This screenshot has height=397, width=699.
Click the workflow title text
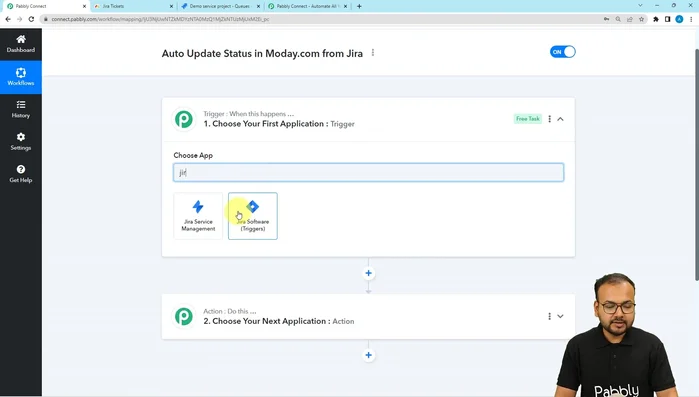(262, 53)
